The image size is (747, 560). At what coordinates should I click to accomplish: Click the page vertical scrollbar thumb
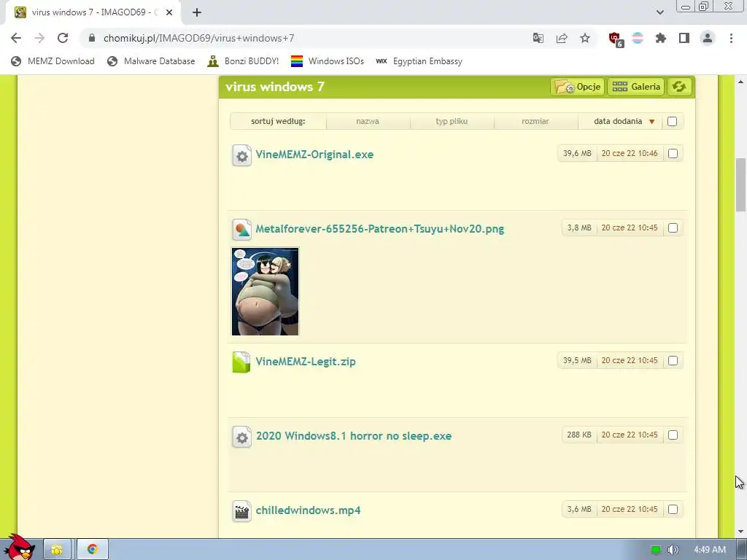(741, 184)
